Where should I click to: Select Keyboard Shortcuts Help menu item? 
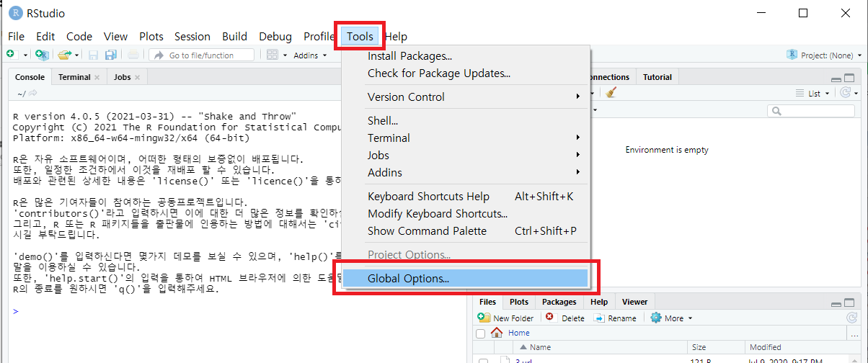coord(466,197)
